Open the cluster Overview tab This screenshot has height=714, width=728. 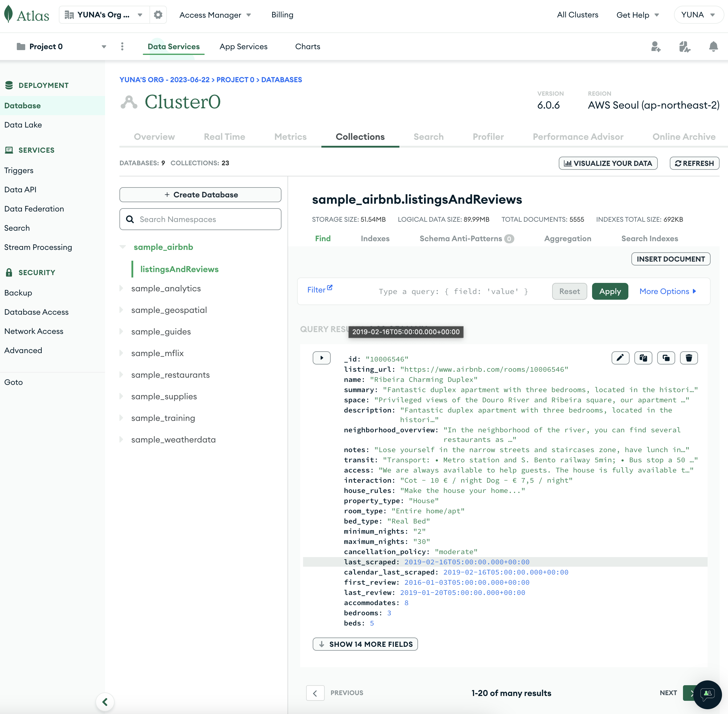[154, 137]
